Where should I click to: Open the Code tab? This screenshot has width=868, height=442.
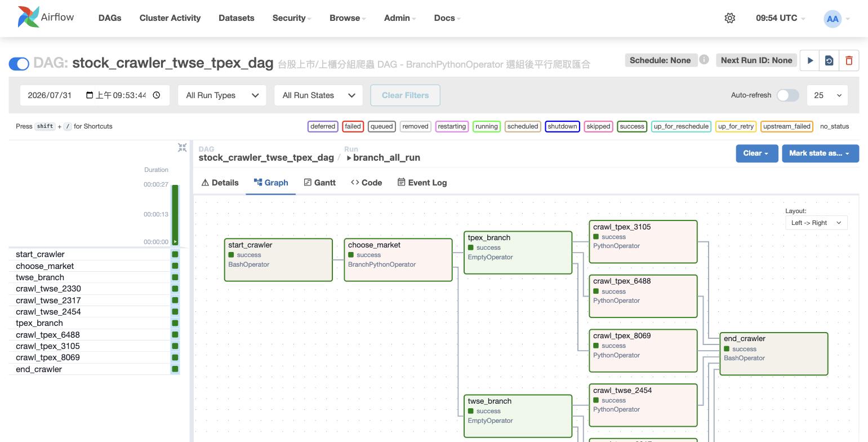366,183
